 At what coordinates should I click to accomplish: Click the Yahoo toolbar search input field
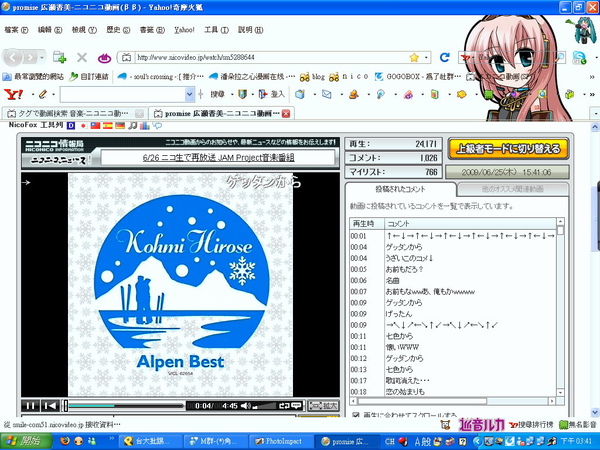coord(122,95)
